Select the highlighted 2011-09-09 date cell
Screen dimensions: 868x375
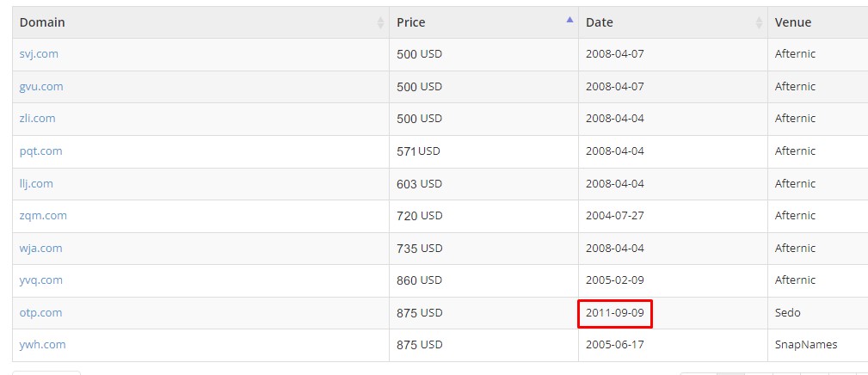click(x=615, y=314)
